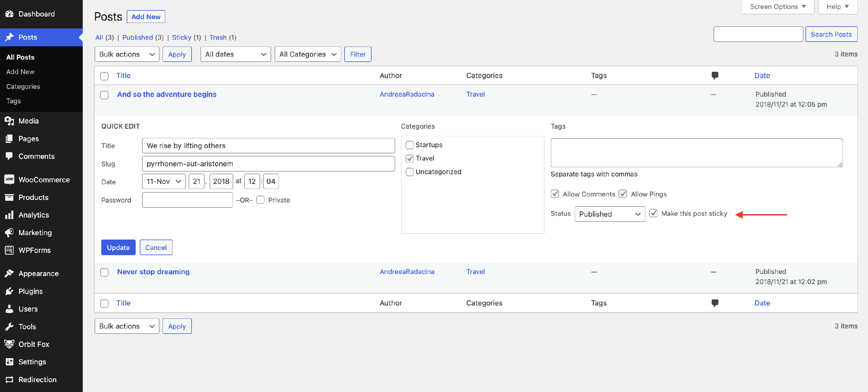Switch to the Sticky posts filter
Screen dimensions: 868x392
(x=182, y=37)
